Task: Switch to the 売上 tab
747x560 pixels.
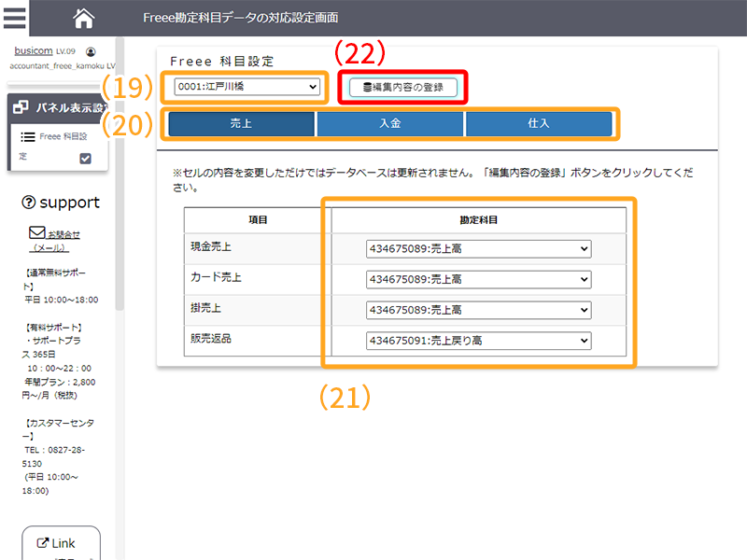Action: tap(241, 123)
